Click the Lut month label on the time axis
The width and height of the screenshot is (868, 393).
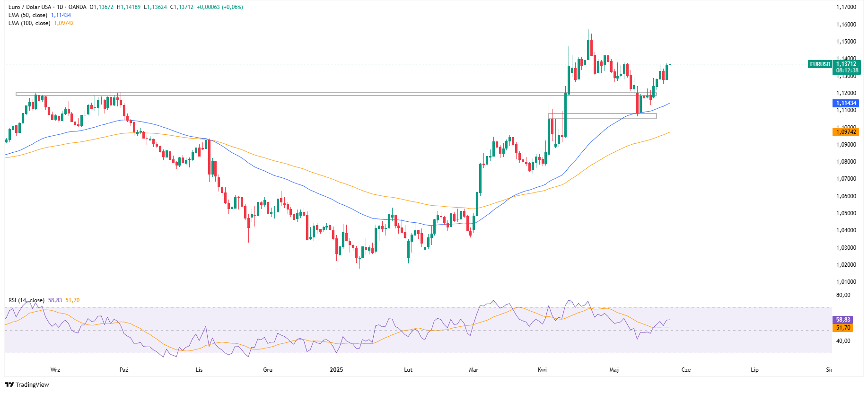[408, 370]
